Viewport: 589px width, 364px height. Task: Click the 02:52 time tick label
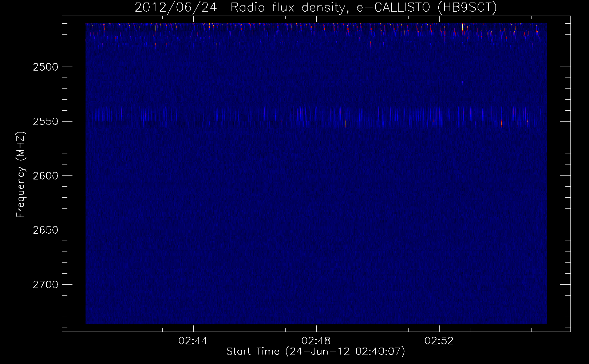(x=439, y=341)
